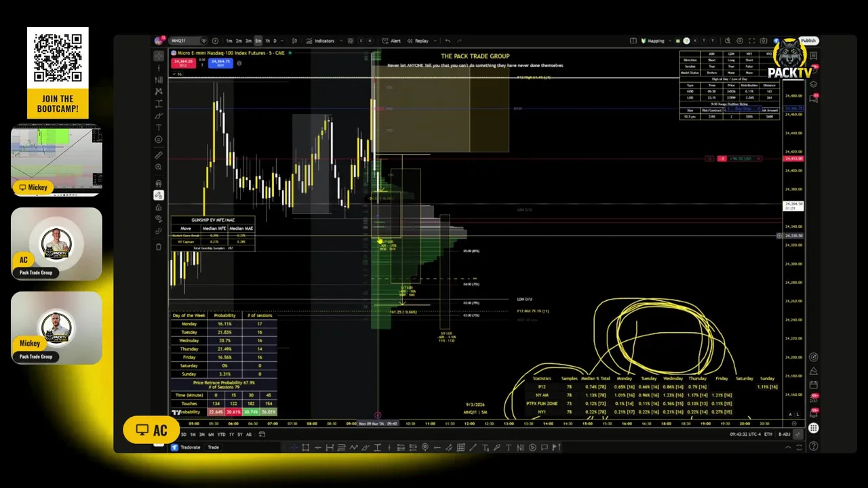The height and width of the screenshot is (488, 868).
Task: Open the quick search magnifier icon
Action: click(728, 41)
